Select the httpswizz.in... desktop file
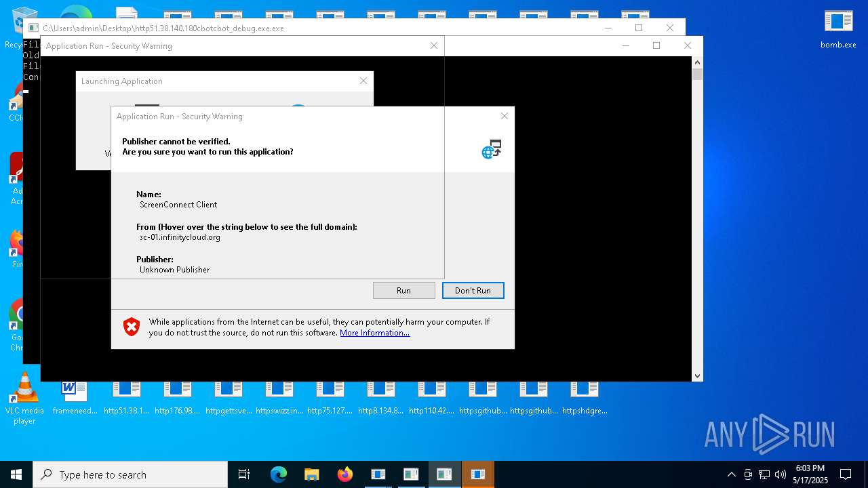The image size is (868, 488). [x=279, y=398]
